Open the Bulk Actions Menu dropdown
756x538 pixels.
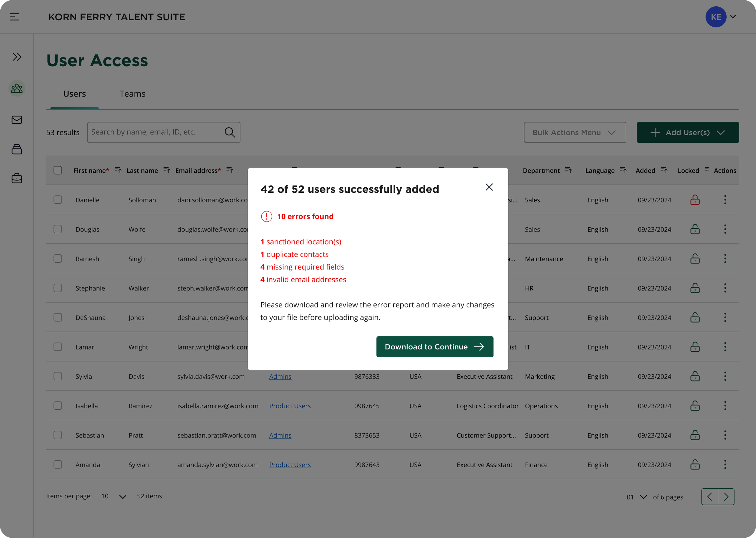click(x=575, y=132)
